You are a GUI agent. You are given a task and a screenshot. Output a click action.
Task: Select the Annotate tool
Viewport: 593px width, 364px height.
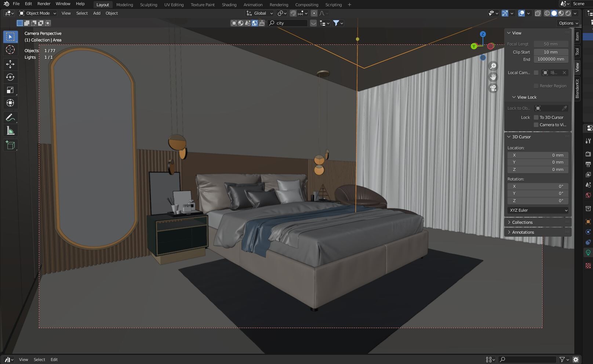[10, 117]
